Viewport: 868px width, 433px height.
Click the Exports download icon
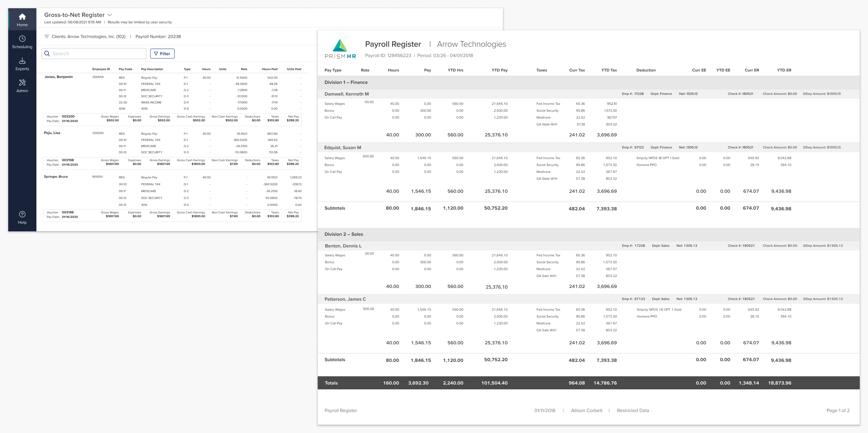point(22,61)
